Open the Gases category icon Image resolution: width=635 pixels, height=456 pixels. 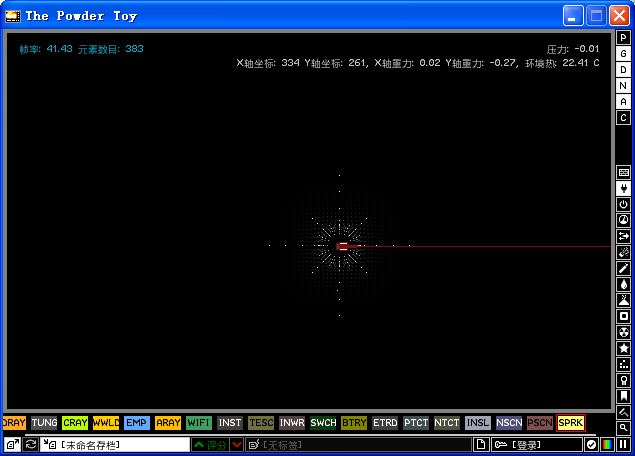[624, 268]
